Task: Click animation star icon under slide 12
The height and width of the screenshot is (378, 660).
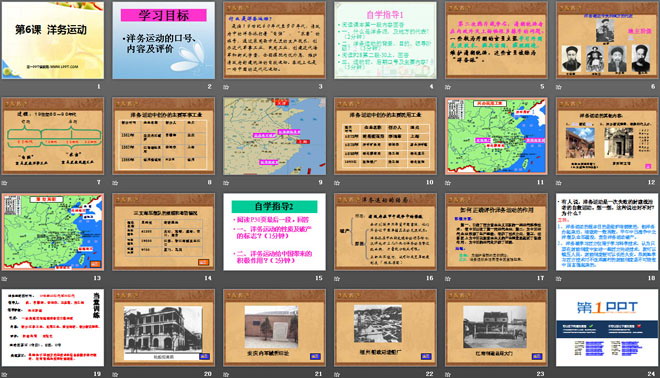Action: 559,183
